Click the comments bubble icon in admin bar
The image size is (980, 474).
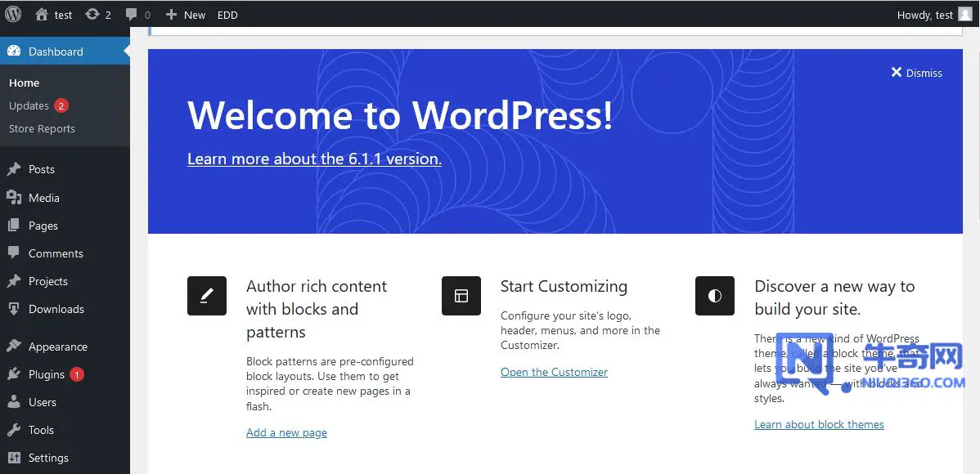(x=131, y=14)
